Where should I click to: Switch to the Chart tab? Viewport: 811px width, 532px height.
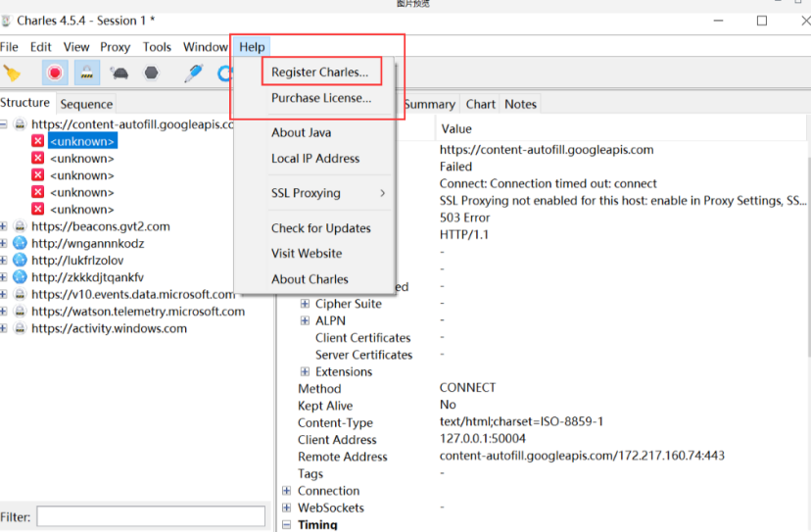point(481,104)
